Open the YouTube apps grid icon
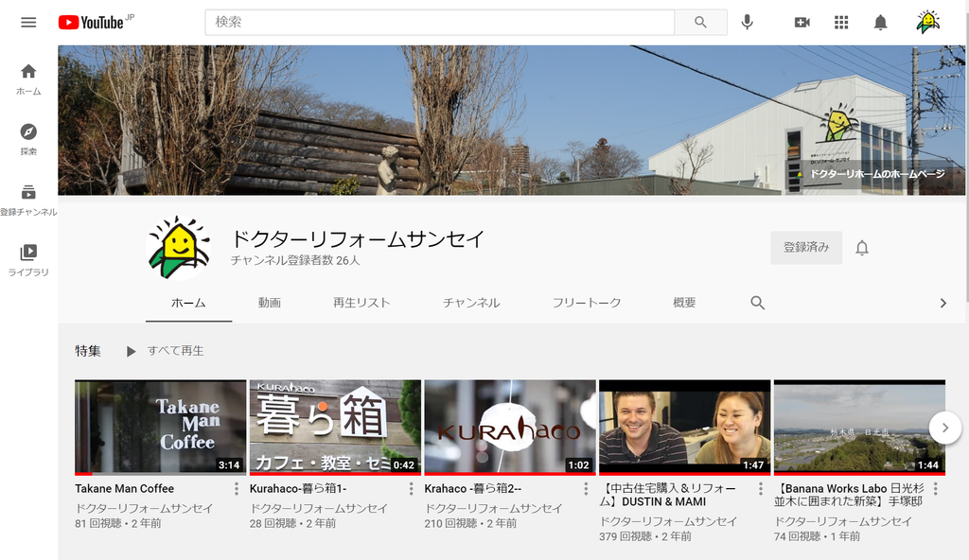 point(840,22)
